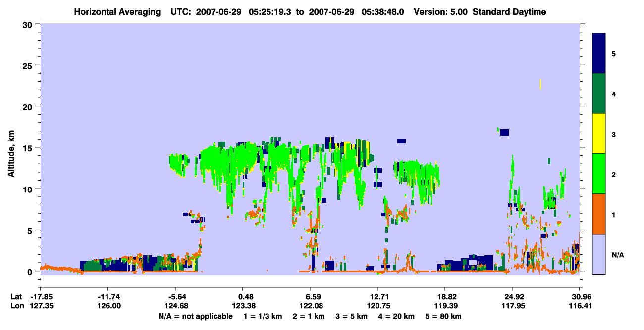
Task: Click the latitude value '18.82'
Action: pyautogui.click(x=445, y=297)
